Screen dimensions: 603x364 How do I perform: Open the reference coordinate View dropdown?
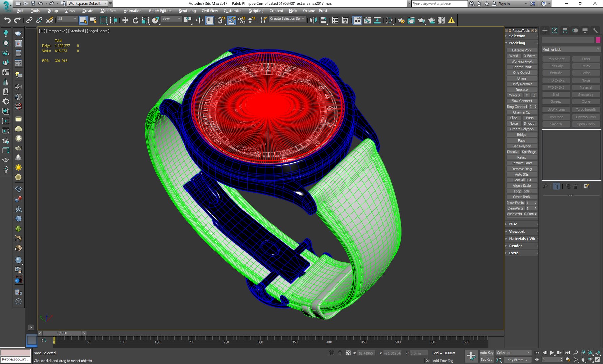[x=171, y=19]
